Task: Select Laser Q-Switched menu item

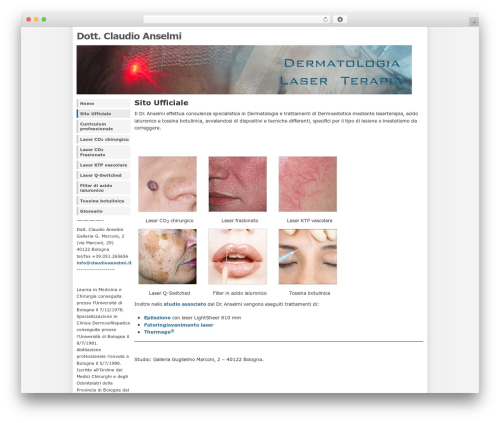Action: pyautogui.click(x=104, y=175)
